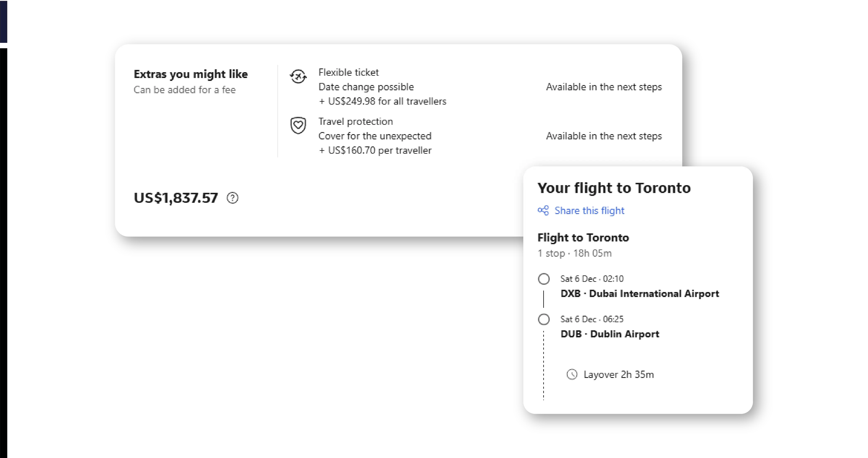
Task: Click the layover clock icon
Action: point(572,374)
